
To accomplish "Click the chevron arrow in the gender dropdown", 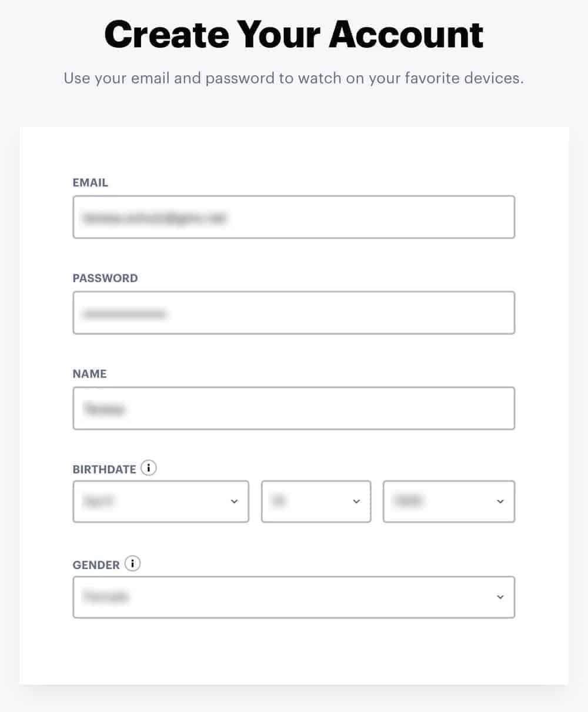I will [500, 597].
